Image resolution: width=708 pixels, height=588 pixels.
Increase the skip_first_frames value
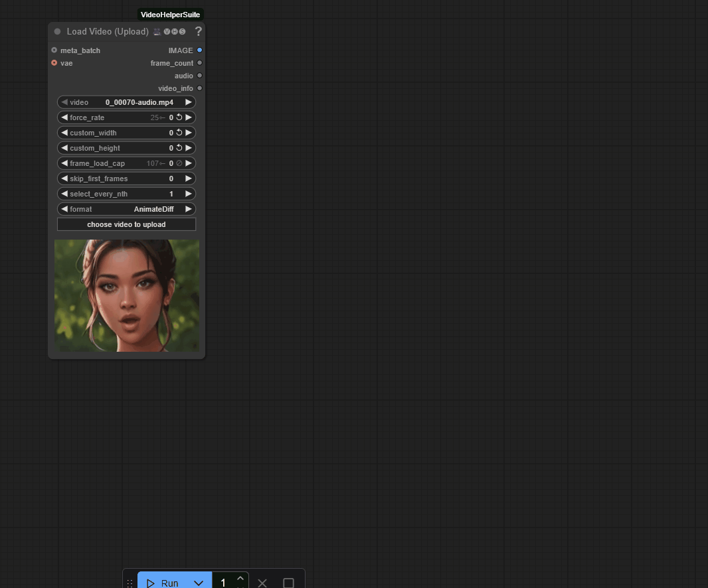[x=188, y=179]
